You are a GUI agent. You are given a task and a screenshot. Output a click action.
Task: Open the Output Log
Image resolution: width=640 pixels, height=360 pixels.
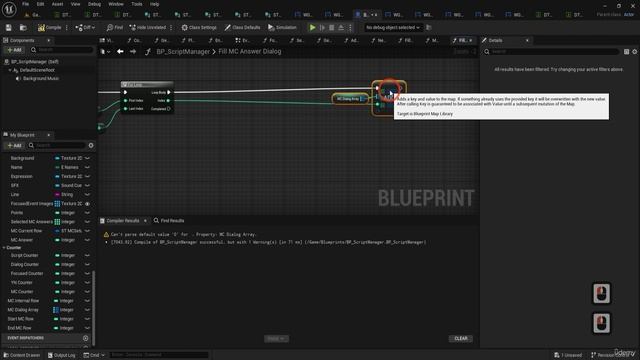pyautogui.click(x=61, y=355)
